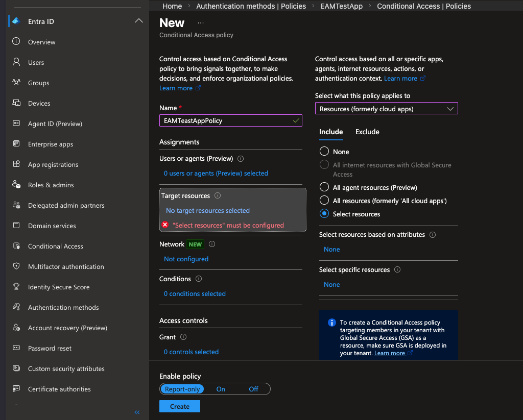The image size is (523, 420).
Task: Open the ellipsis menu next to New
Action: (x=200, y=23)
